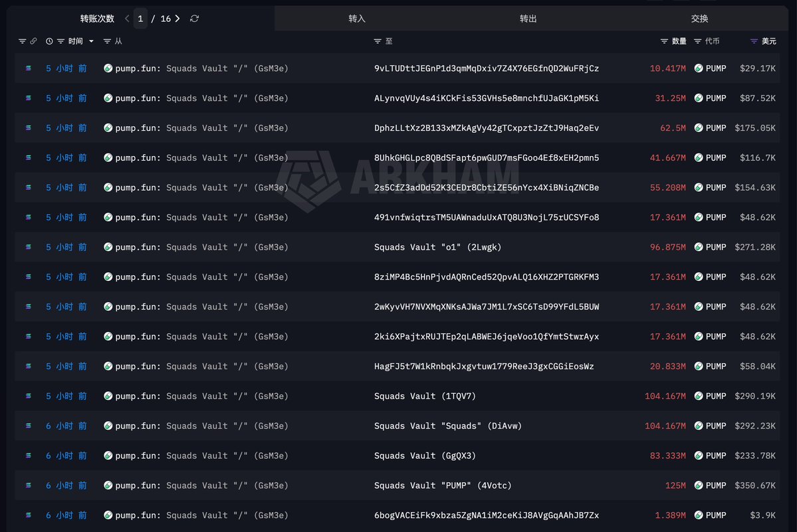
Task: Open recipient address 2ki6XPajtxRUJTEp2qLABWEJ6jqeVoo1QfYmtStwrAyx
Action: (x=487, y=337)
